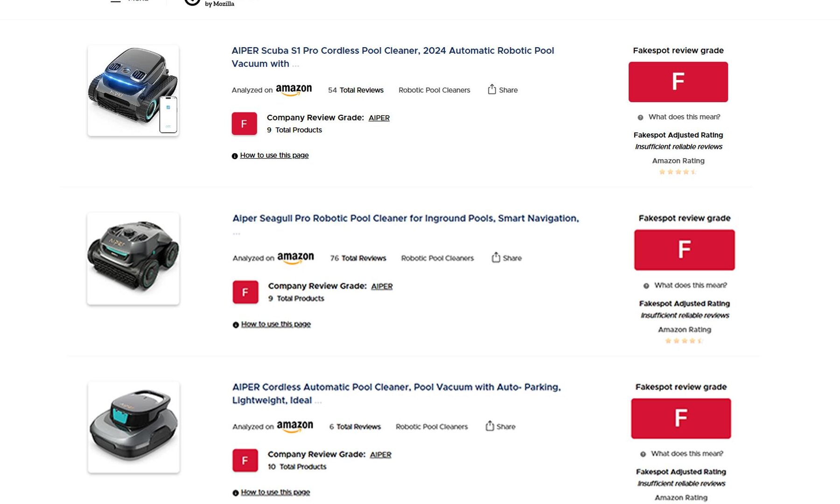Open Aiper Seagull Pro Robotic Pool Cleaner title
The image size is (840, 504).
point(406,218)
